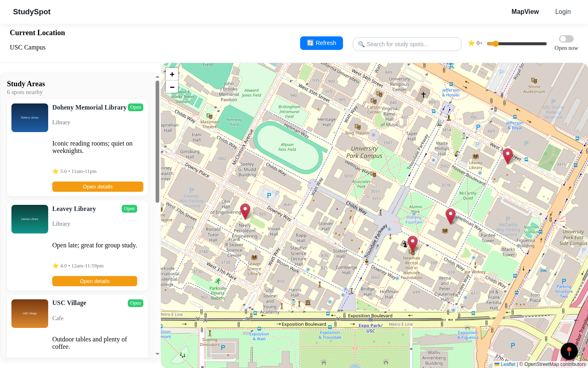Click the study list scrollbar down arrow
The width and height of the screenshot is (588, 368).
tap(157, 354)
